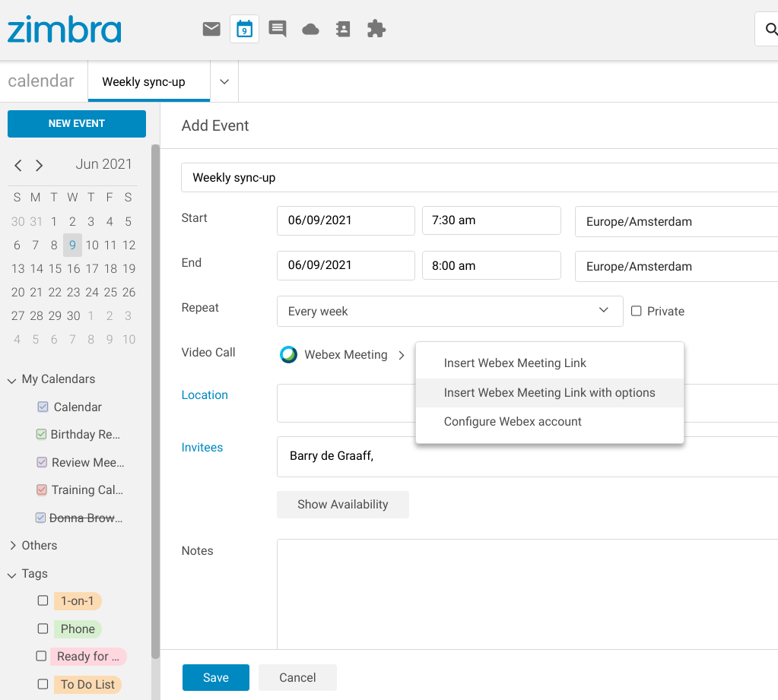Image resolution: width=778 pixels, height=700 pixels.
Task: Go to next month in mini calendar
Action: (x=40, y=165)
